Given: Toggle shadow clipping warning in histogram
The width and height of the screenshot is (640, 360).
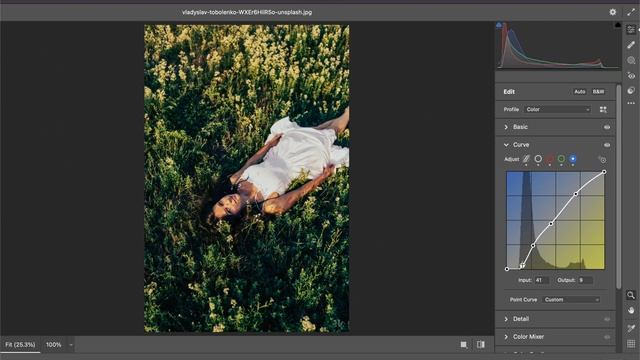Looking at the screenshot, I should pyautogui.click(x=499, y=25).
